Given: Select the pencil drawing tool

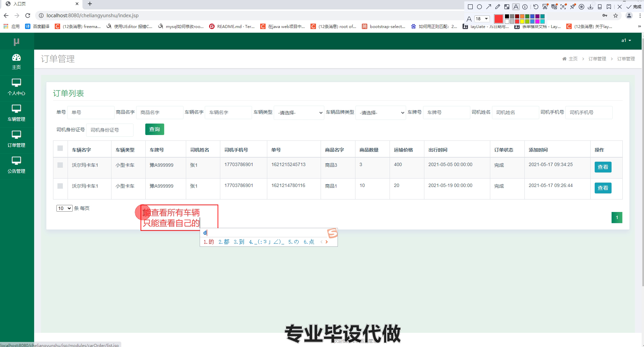Looking at the screenshot, I should point(498,7).
